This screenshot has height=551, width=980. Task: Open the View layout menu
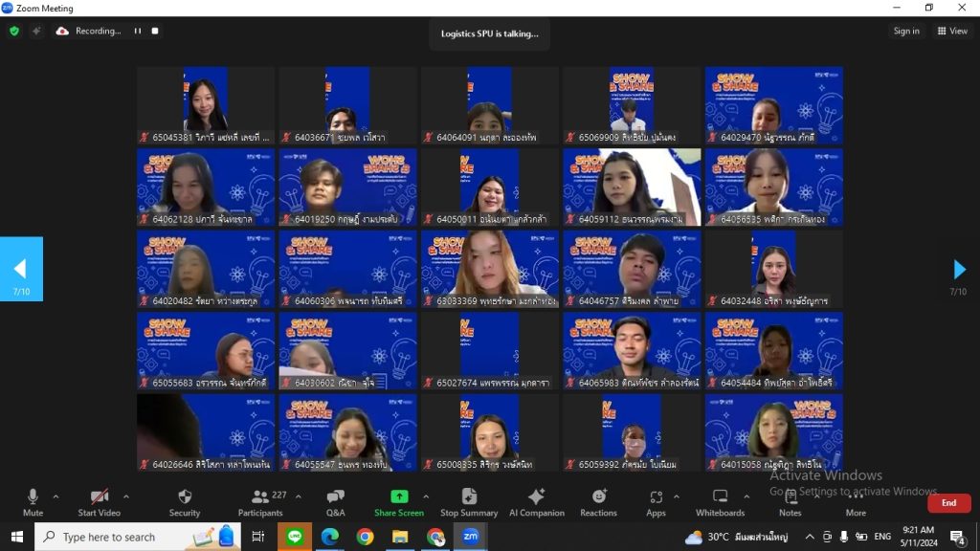click(952, 31)
